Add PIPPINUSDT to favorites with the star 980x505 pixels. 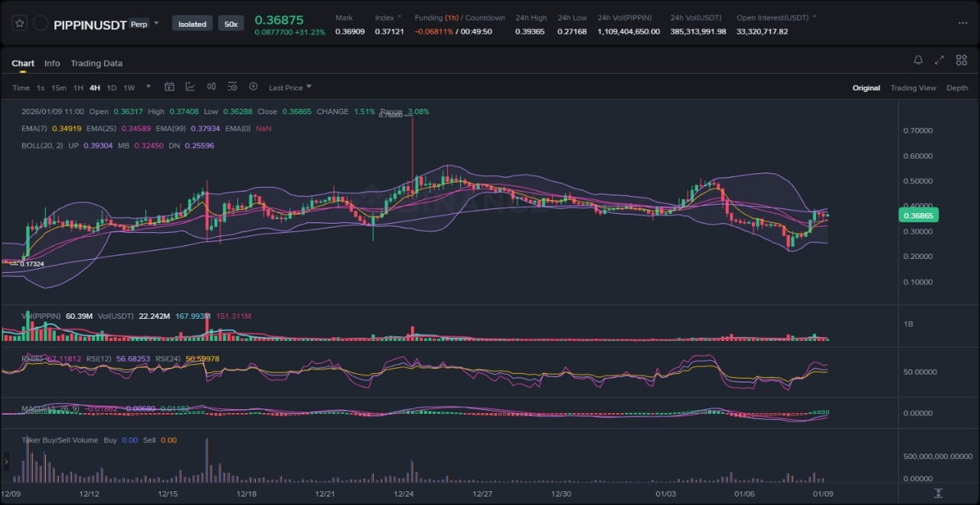(20, 24)
